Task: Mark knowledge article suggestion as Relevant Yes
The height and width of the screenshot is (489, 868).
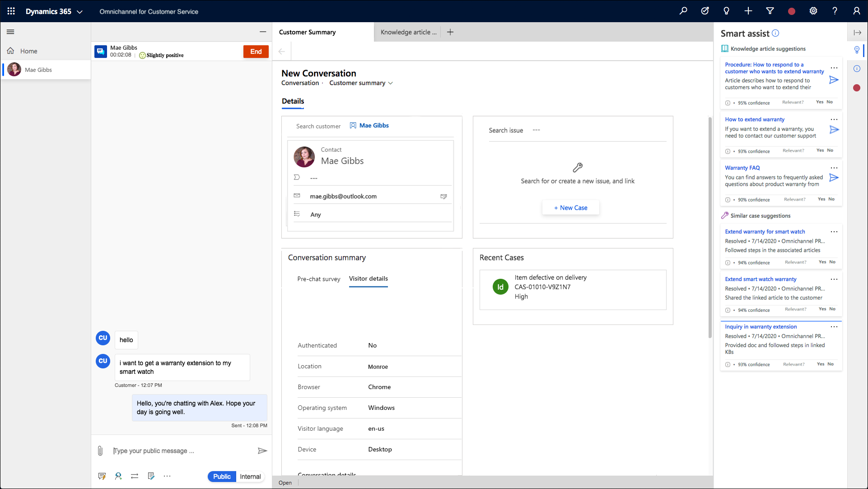Action: click(x=818, y=102)
